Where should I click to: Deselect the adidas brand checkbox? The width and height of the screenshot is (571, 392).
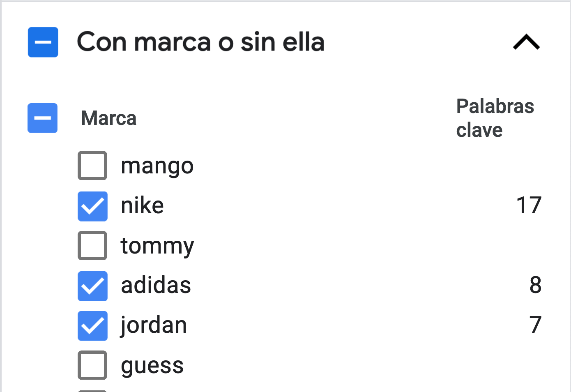92,286
